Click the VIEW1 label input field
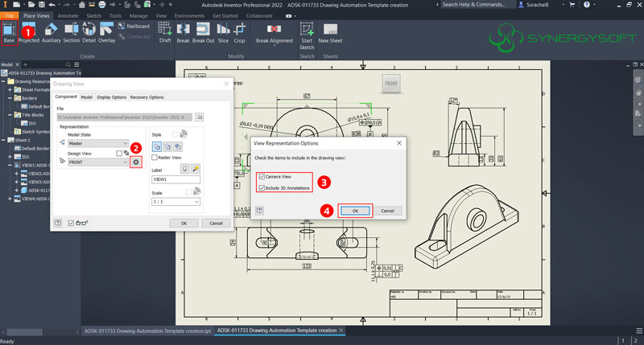The image size is (644, 345). tap(175, 179)
